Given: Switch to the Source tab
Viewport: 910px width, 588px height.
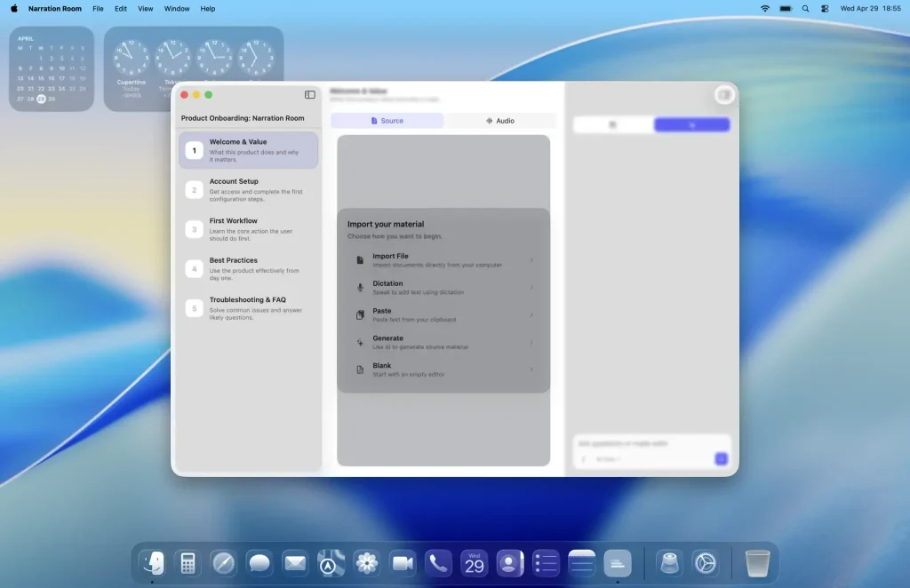Looking at the screenshot, I should pos(387,121).
